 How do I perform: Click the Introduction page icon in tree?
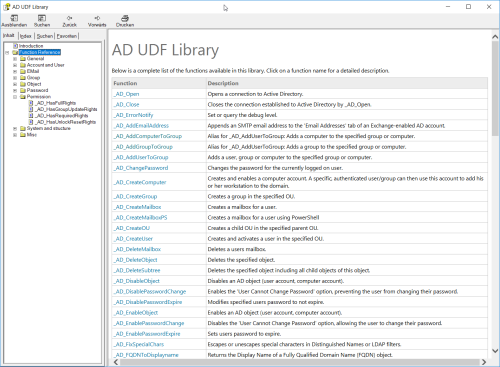[x=15, y=46]
